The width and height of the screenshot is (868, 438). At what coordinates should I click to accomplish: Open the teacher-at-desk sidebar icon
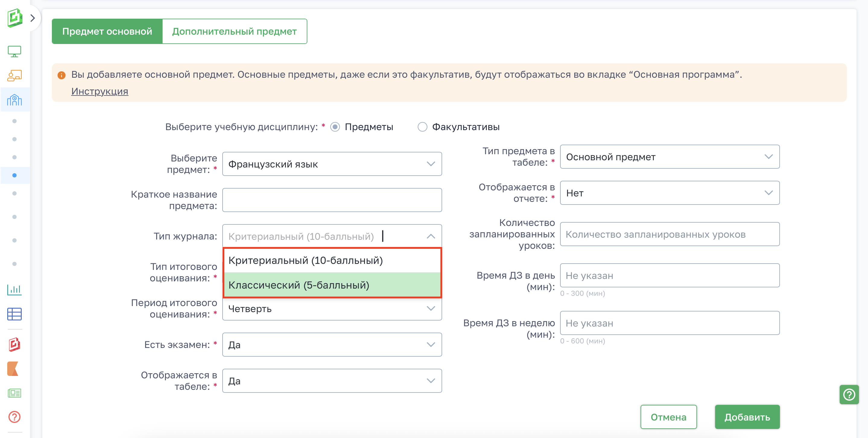14,76
